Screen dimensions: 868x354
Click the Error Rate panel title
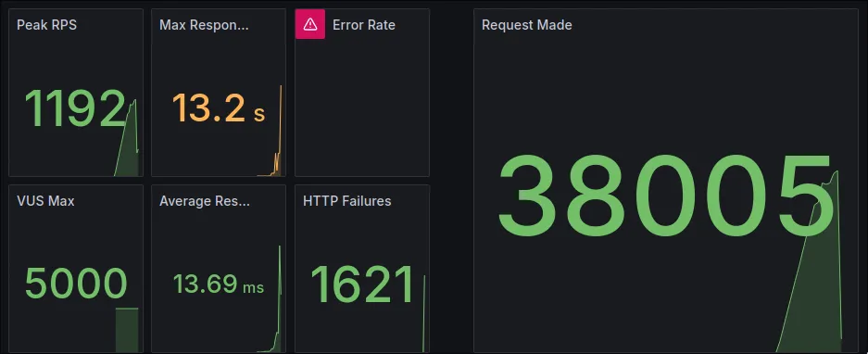point(364,25)
